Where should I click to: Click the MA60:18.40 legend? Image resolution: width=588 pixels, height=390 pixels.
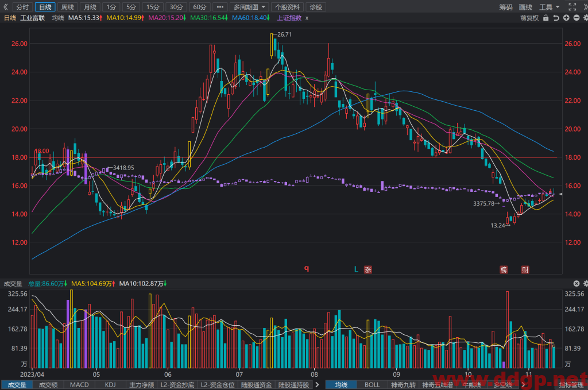tap(250, 18)
